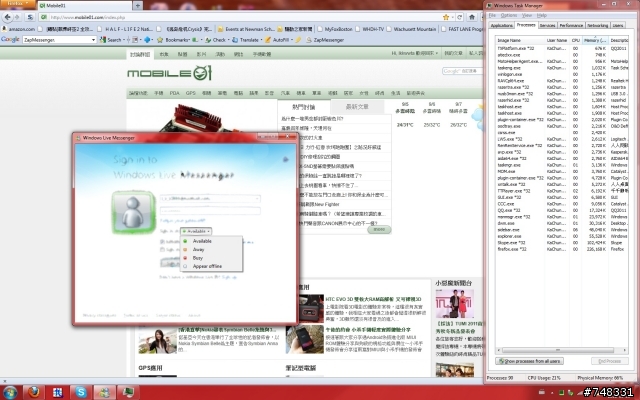Click Show processes from all users
Image resolution: width=640 pixels, height=400 pixels.
(529, 361)
